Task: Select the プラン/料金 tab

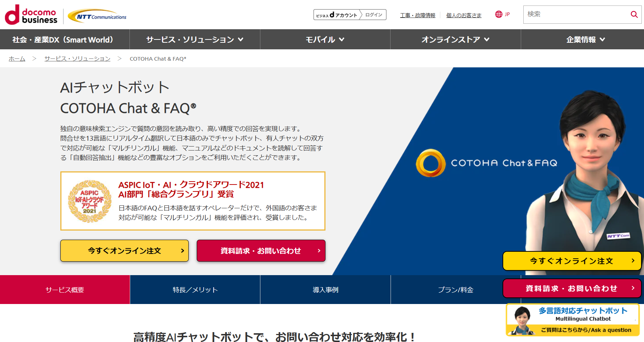Action: coord(456,290)
